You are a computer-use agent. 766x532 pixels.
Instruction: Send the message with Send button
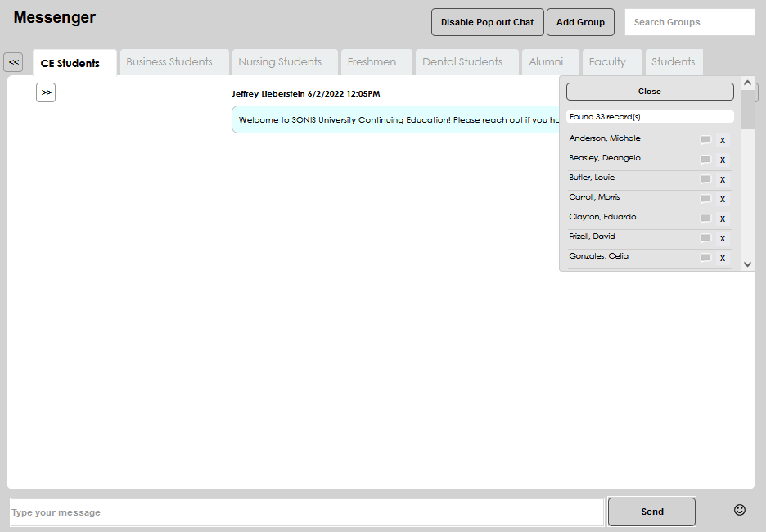651,512
